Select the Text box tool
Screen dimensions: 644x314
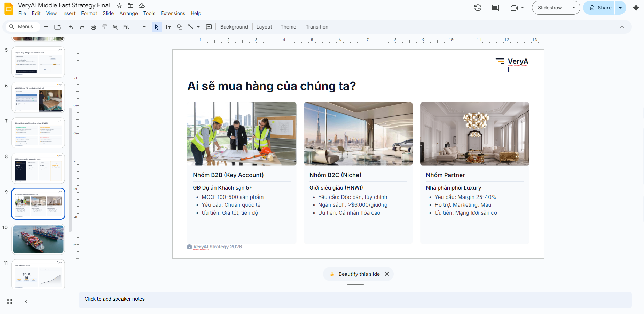point(168,27)
